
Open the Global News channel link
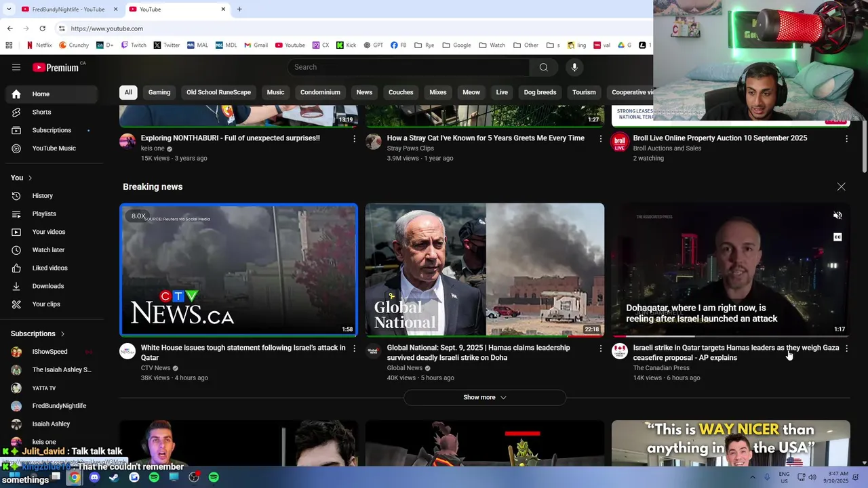[405, 368]
